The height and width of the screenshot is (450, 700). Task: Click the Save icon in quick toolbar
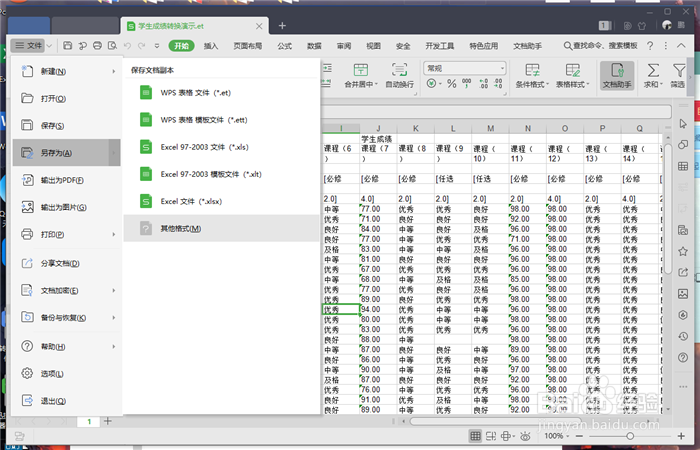68,46
